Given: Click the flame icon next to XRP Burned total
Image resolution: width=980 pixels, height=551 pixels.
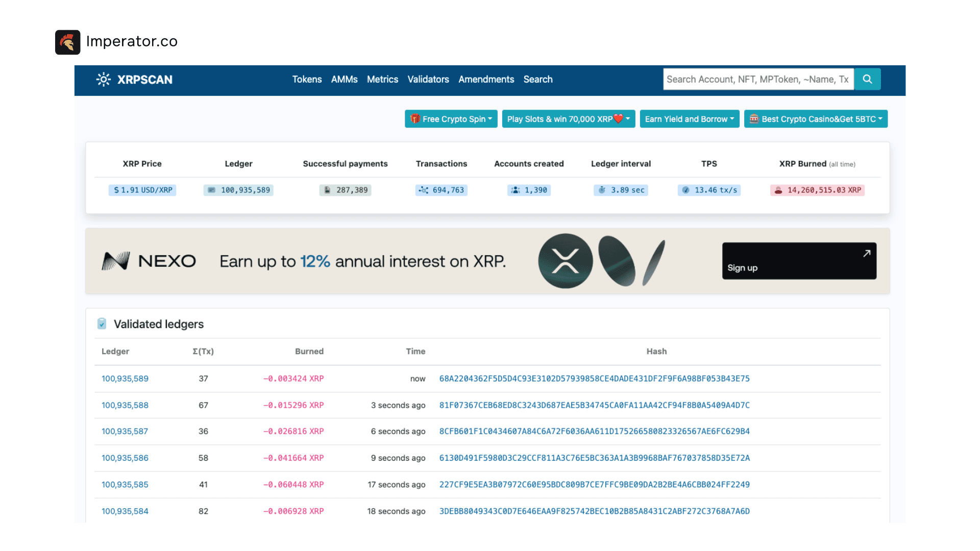Looking at the screenshot, I should coord(777,190).
